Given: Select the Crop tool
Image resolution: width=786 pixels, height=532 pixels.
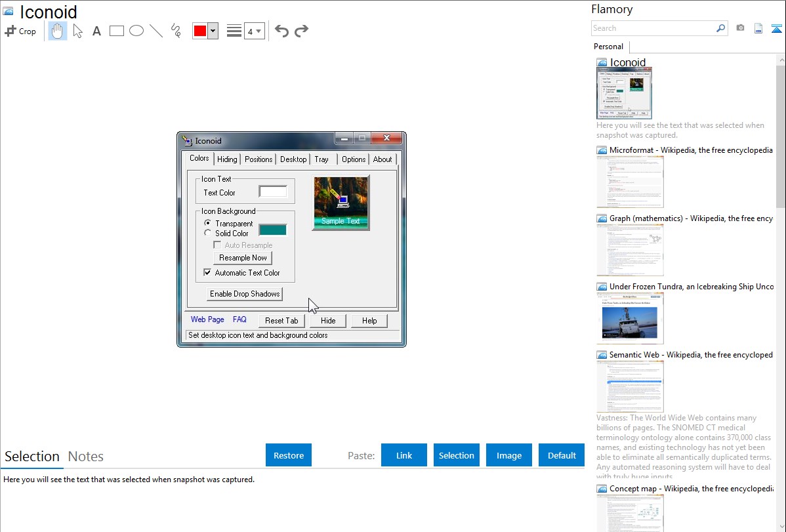Looking at the screenshot, I should (x=20, y=31).
